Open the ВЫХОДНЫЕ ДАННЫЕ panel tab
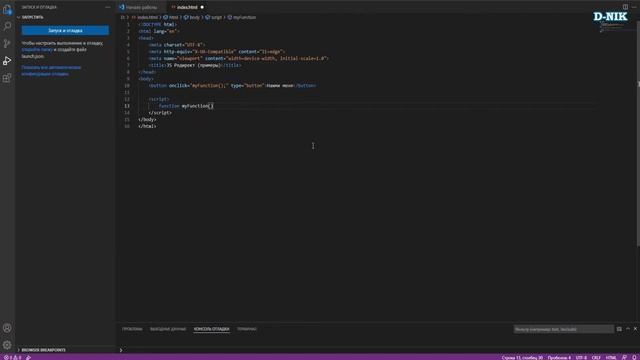This screenshot has height=360, width=640. tap(168, 329)
